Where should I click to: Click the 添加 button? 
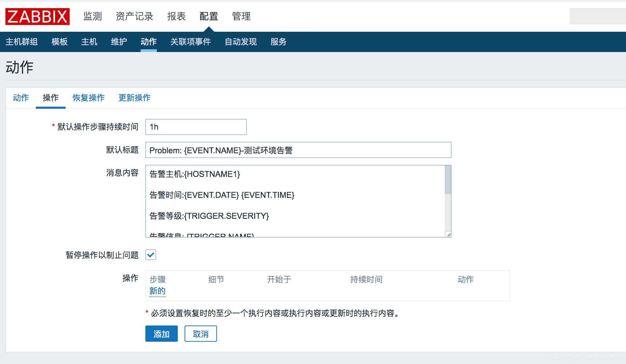coord(162,334)
